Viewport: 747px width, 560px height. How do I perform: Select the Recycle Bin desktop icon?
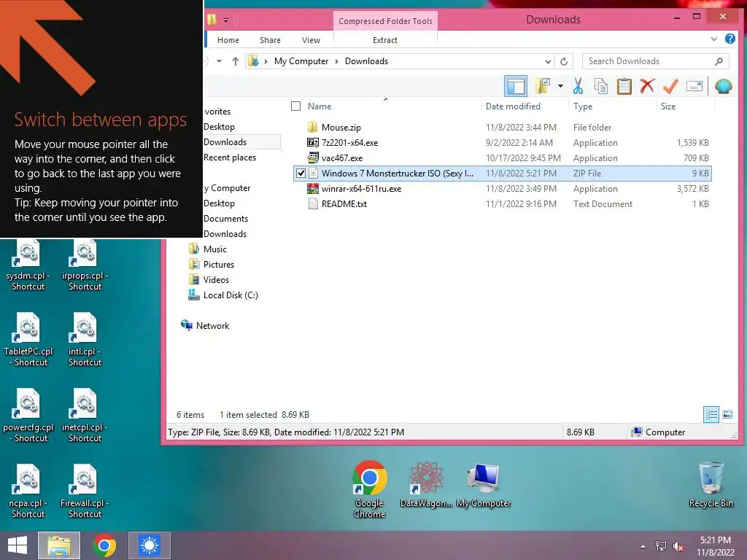(711, 484)
